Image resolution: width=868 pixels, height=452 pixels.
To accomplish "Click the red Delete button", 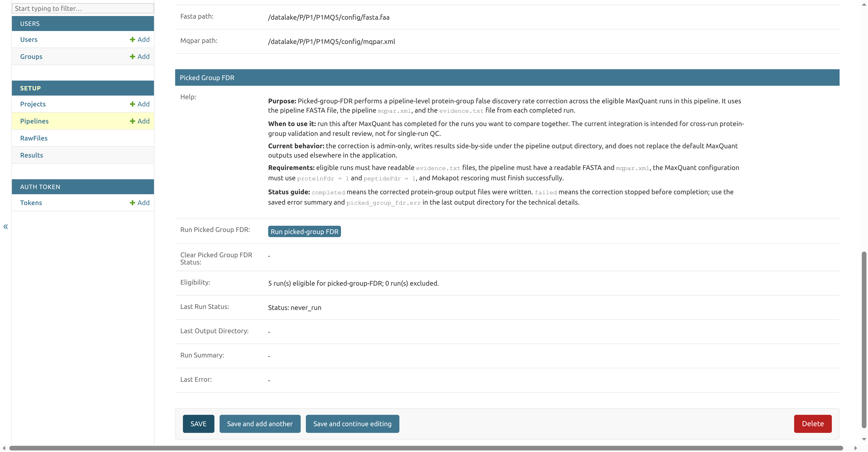I will (x=812, y=424).
